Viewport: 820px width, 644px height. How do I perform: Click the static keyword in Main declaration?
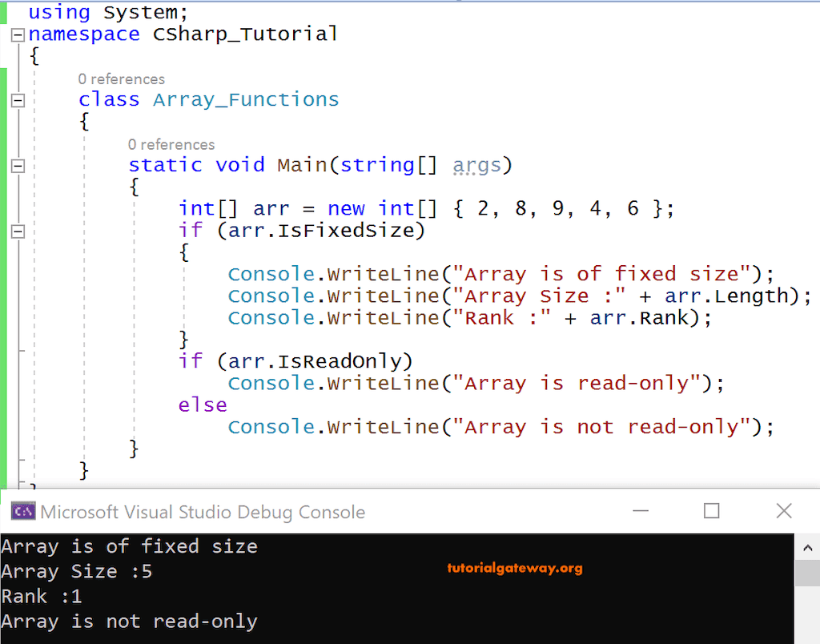tap(165, 164)
